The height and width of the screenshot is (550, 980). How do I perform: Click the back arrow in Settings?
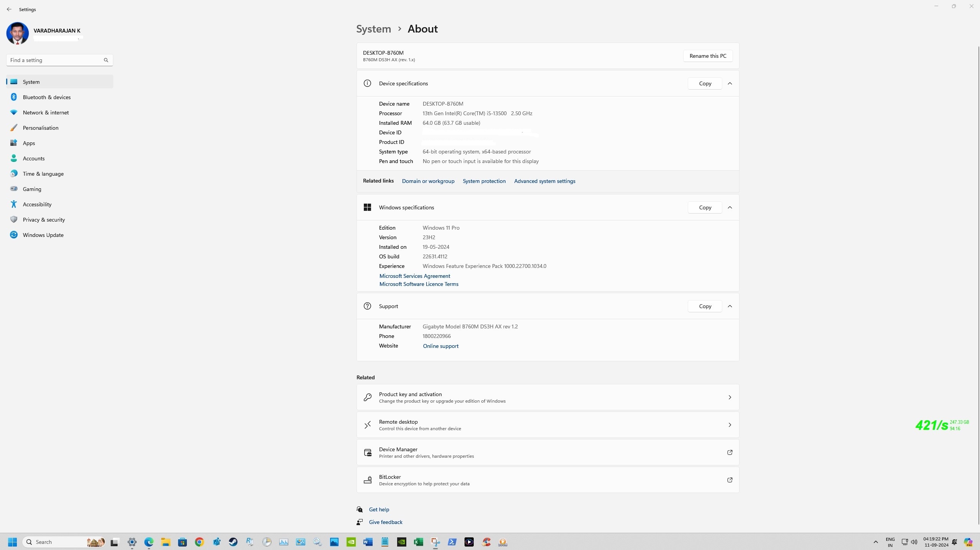pyautogui.click(x=9, y=9)
